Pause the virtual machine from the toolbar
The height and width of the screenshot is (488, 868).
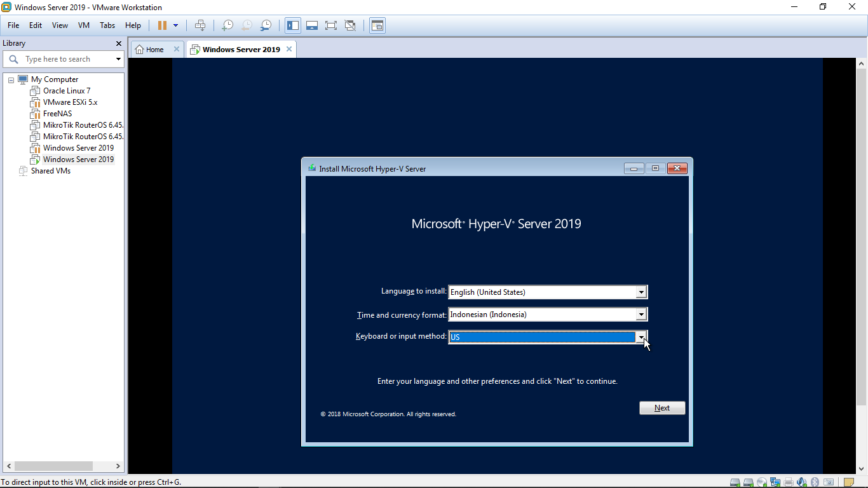[162, 25]
